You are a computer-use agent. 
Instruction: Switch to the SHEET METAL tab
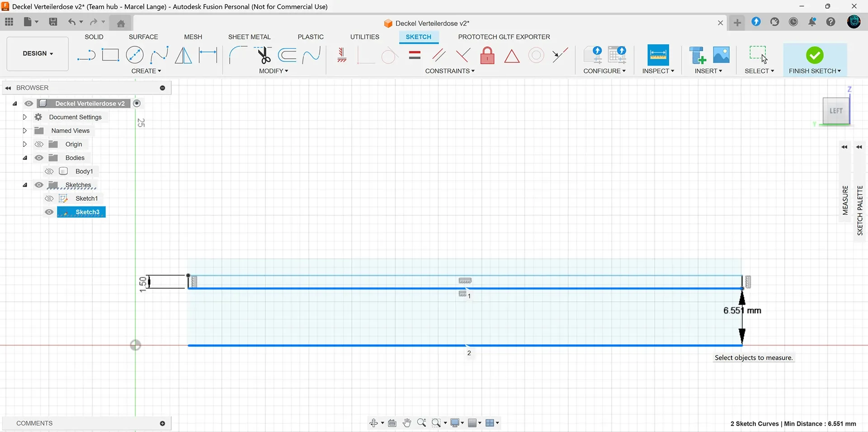click(x=249, y=37)
